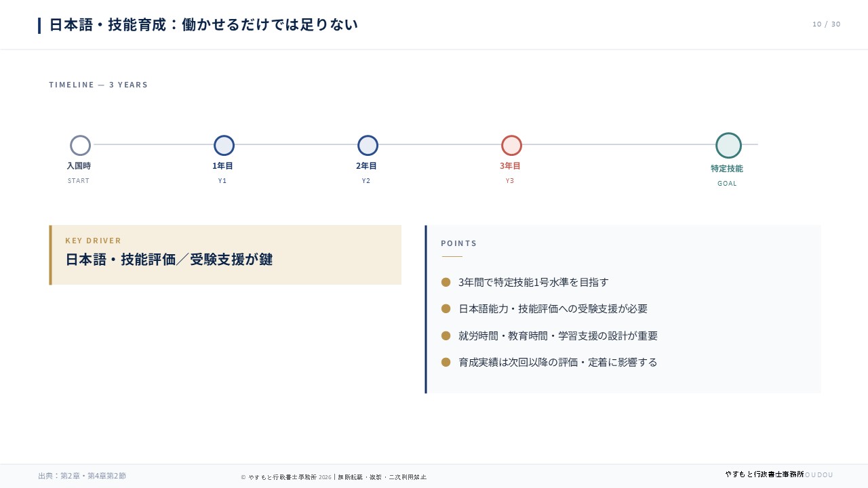The image size is (868, 488).
Task: Click the START caption
Action: click(x=79, y=181)
